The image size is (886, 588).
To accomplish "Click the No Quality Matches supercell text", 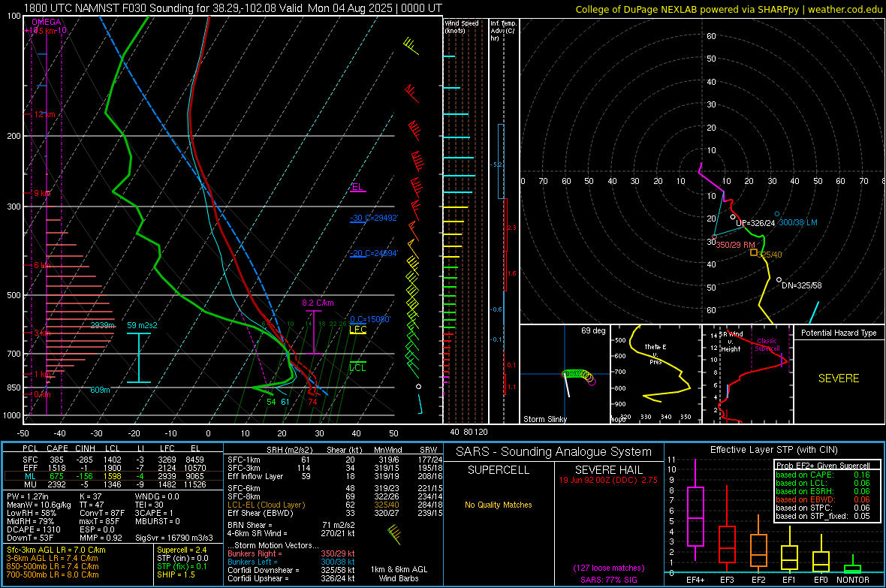I will pos(499,505).
